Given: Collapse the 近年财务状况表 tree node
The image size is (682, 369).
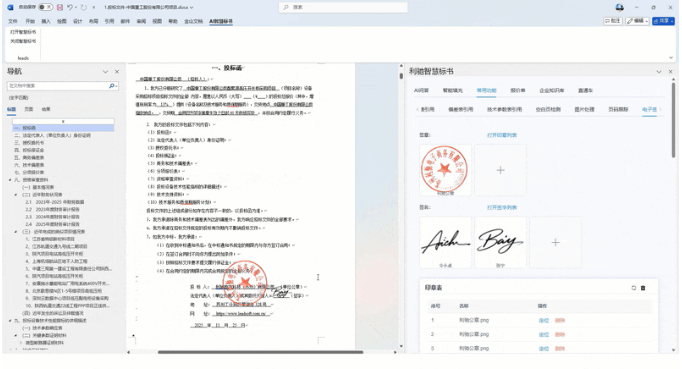Looking at the screenshot, I should (x=16, y=195).
